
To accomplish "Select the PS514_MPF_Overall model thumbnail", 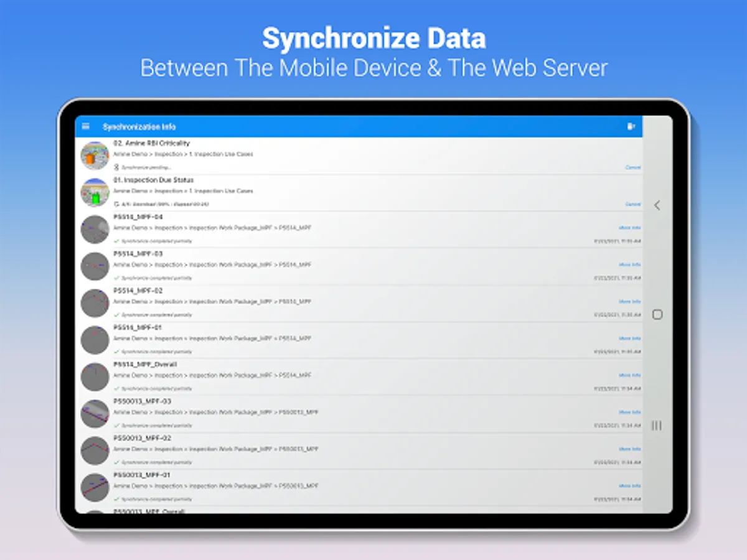I will 95,377.
